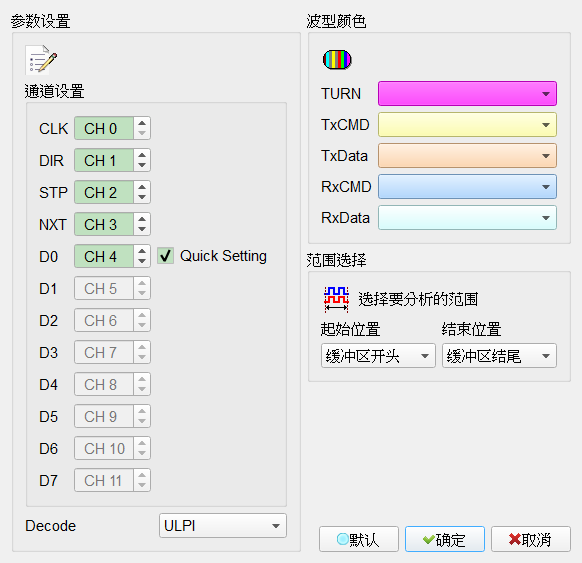Decrease the STP channel with down arrow
Screen dimensions: 582x563
(x=142, y=197)
